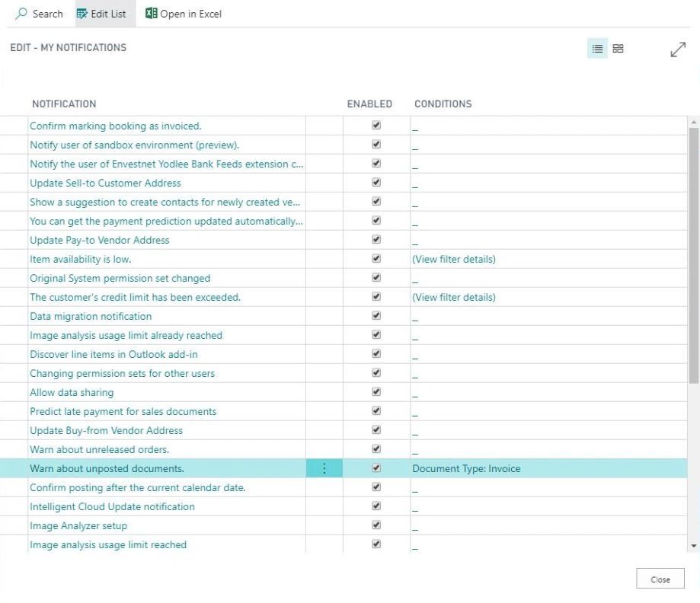Image resolution: width=700 pixels, height=603 pixels.
Task: Toggle Enabled for Warn about unposted documents
Action: point(376,467)
